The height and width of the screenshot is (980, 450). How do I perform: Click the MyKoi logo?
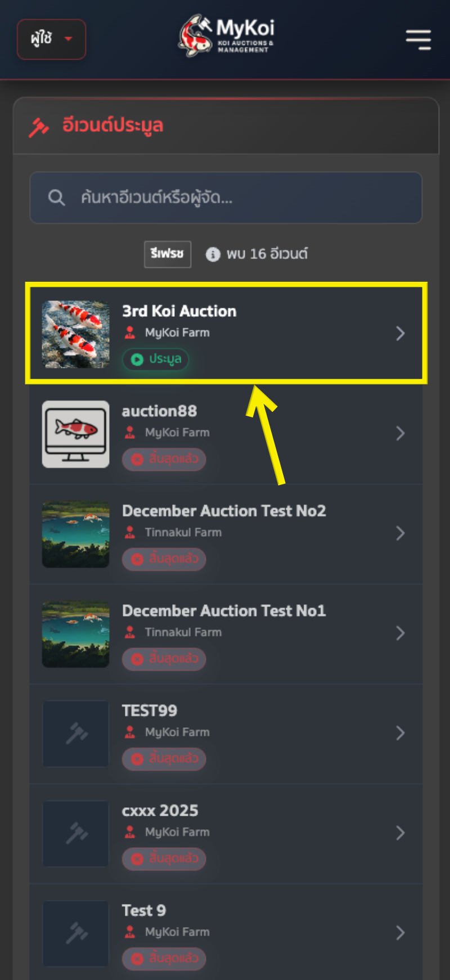coord(226,36)
